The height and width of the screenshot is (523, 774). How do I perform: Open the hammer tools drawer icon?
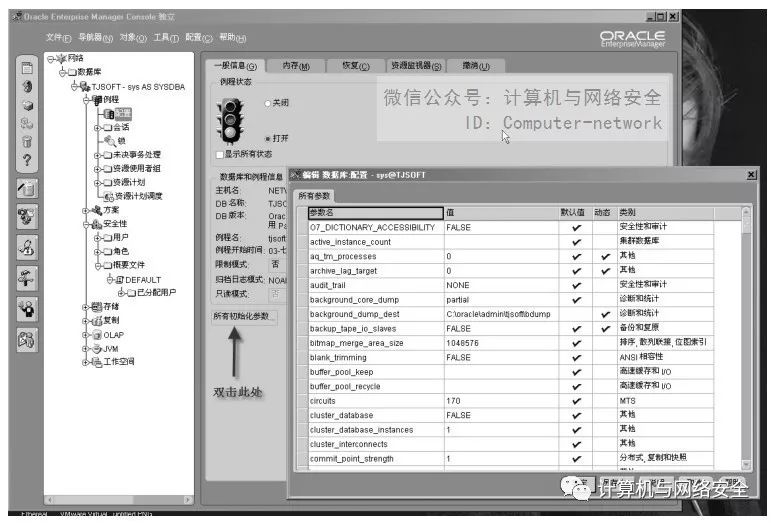click(27, 278)
